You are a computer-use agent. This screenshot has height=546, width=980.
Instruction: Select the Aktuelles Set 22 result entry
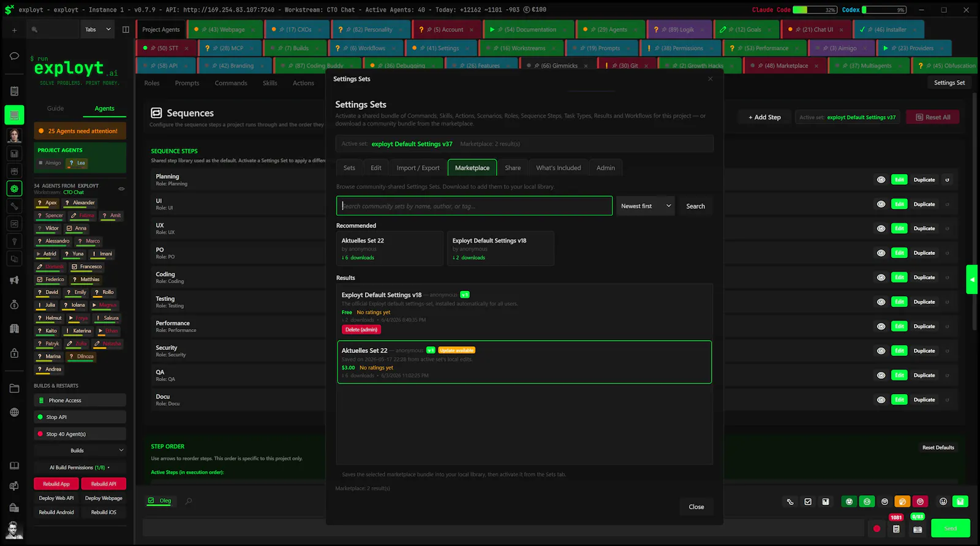[524, 362]
